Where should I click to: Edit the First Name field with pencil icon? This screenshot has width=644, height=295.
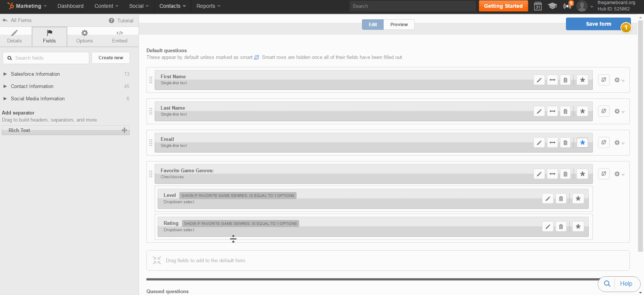click(539, 80)
